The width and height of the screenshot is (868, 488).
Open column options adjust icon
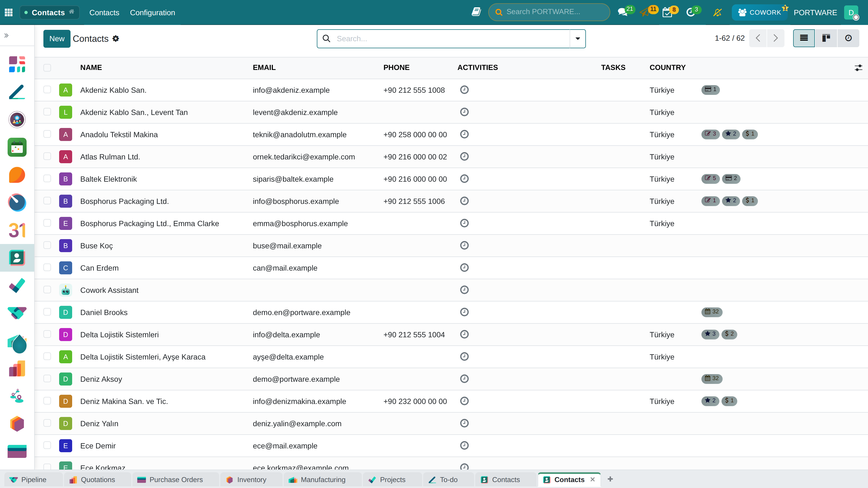point(858,68)
